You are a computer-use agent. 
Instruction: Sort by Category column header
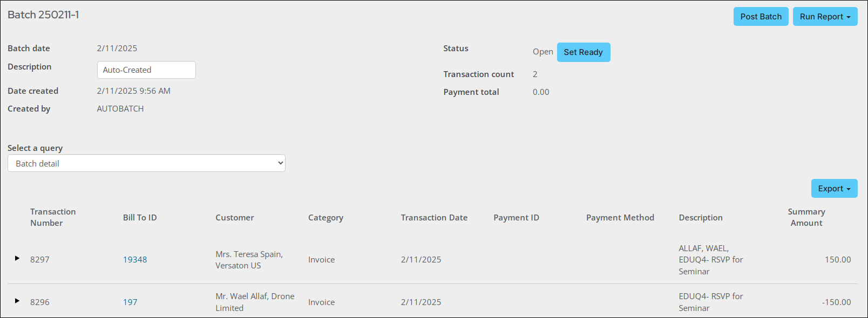click(x=325, y=218)
